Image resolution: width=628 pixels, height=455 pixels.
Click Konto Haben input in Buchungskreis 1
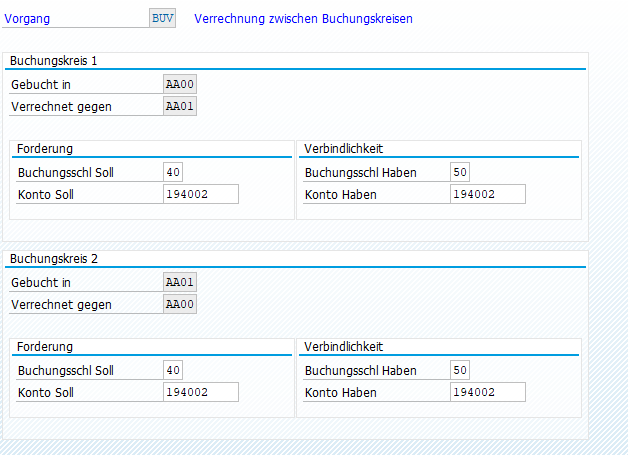tap(487, 194)
